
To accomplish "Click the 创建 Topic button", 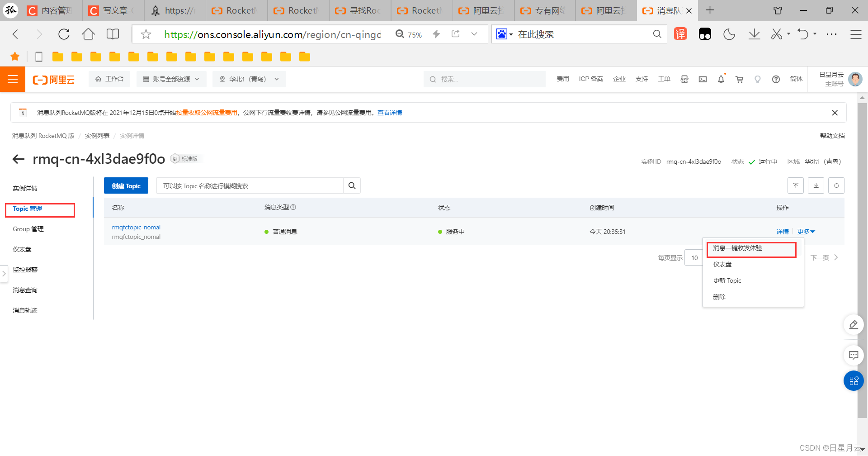I will click(126, 185).
